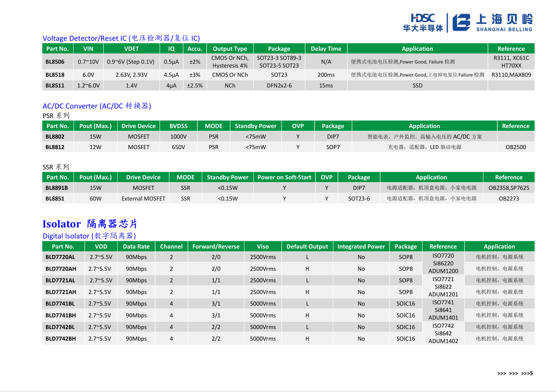Click the VDET column header
Screen dimensions: 556x392
131,48
